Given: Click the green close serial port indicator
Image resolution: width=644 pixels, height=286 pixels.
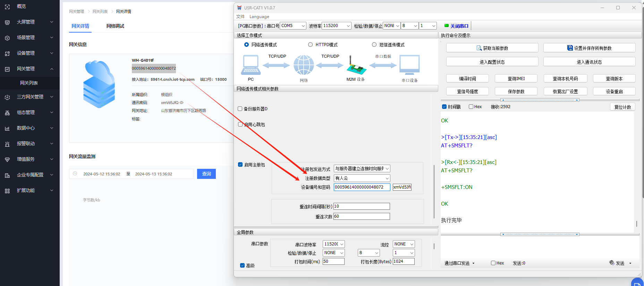Looking at the screenshot, I should [x=447, y=26].
